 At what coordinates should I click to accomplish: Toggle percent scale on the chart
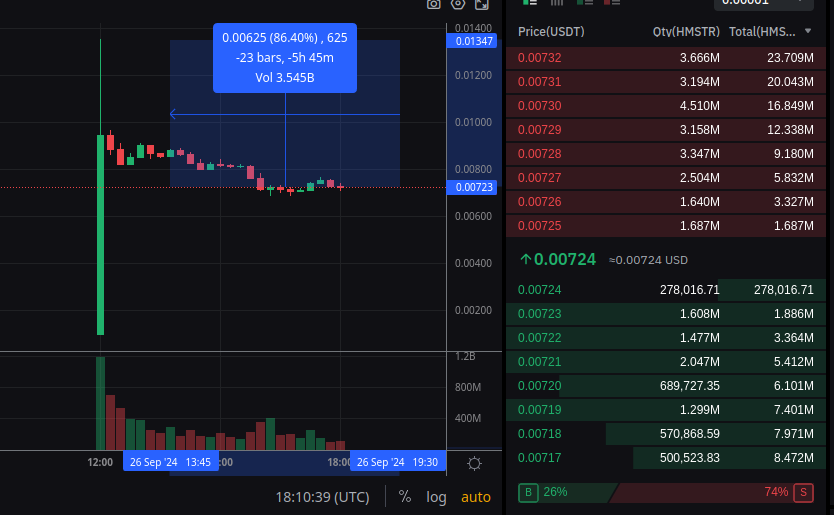click(x=405, y=497)
